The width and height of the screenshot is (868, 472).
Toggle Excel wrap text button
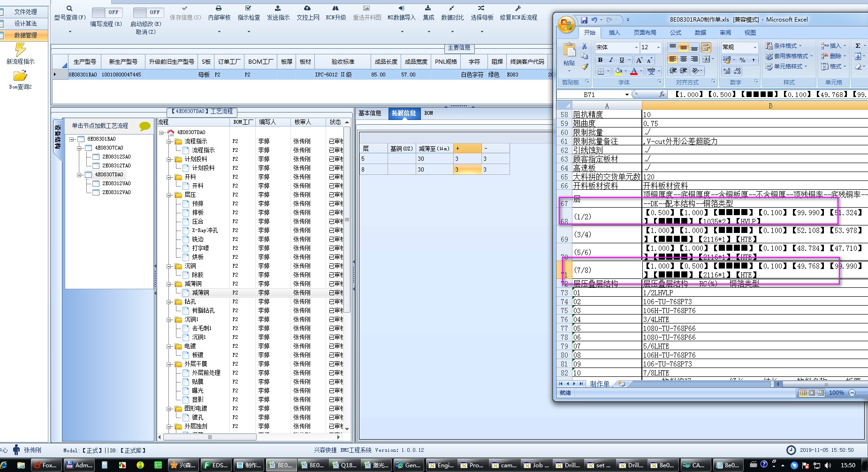706,47
